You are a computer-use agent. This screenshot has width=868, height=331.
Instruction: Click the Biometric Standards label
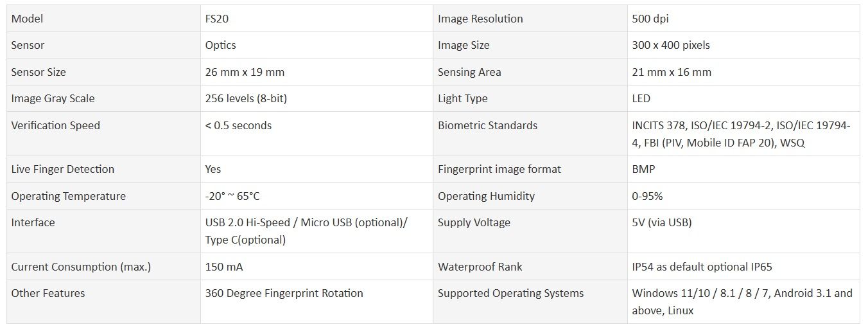coord(487,125)
